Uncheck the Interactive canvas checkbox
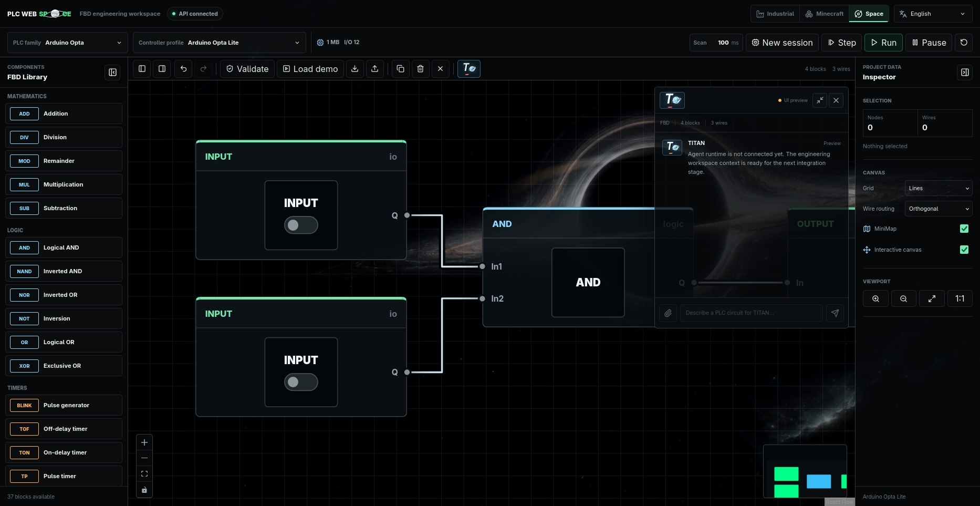 pos(964,250)
